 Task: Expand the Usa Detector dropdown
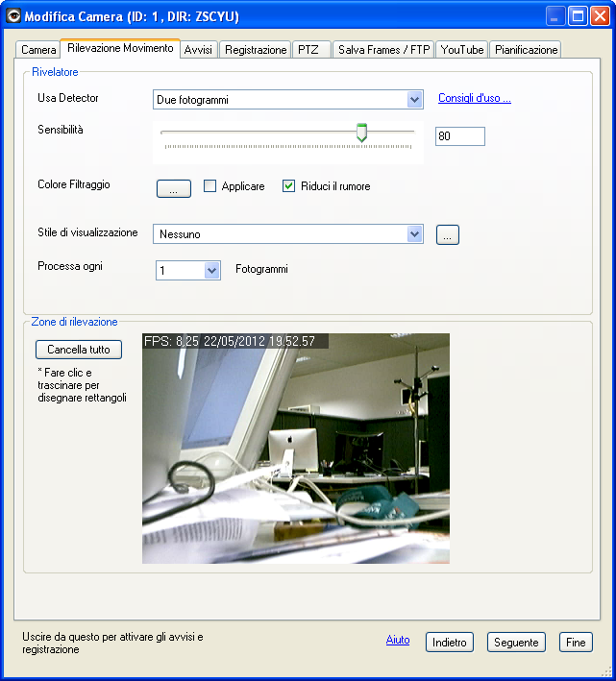tap(414, 99)
